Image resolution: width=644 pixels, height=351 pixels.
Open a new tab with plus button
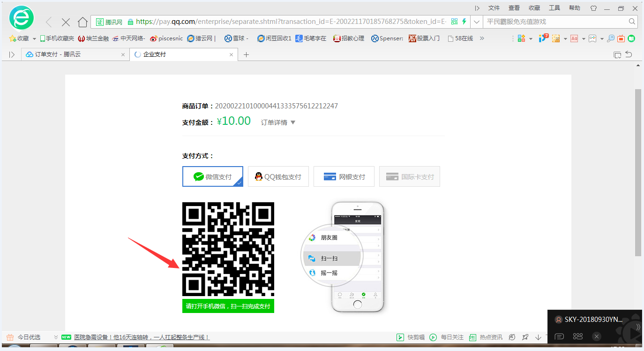(x=246, y=54)
